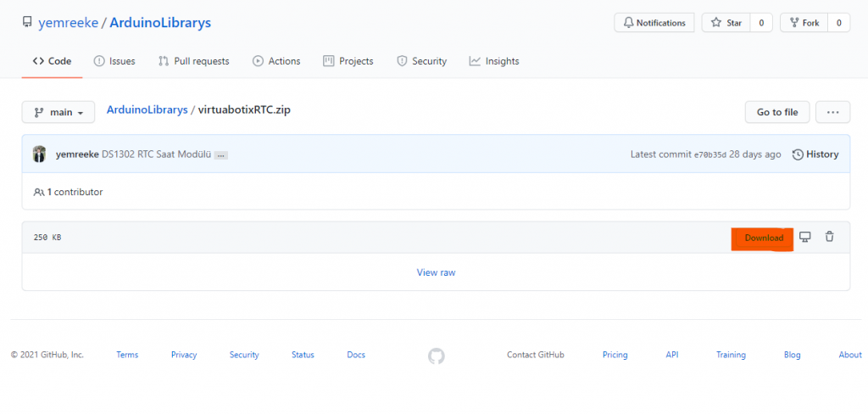Screen dimensions: 868x415
Task: Open the footer Pricing link
Action: 615,355
